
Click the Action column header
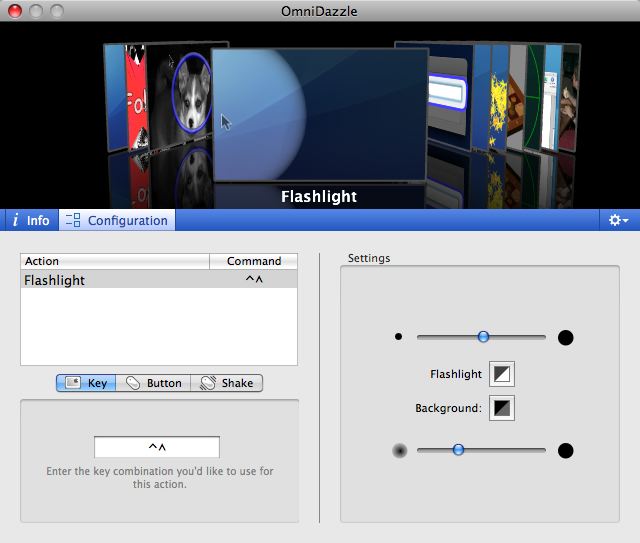(x=114, y=261)
